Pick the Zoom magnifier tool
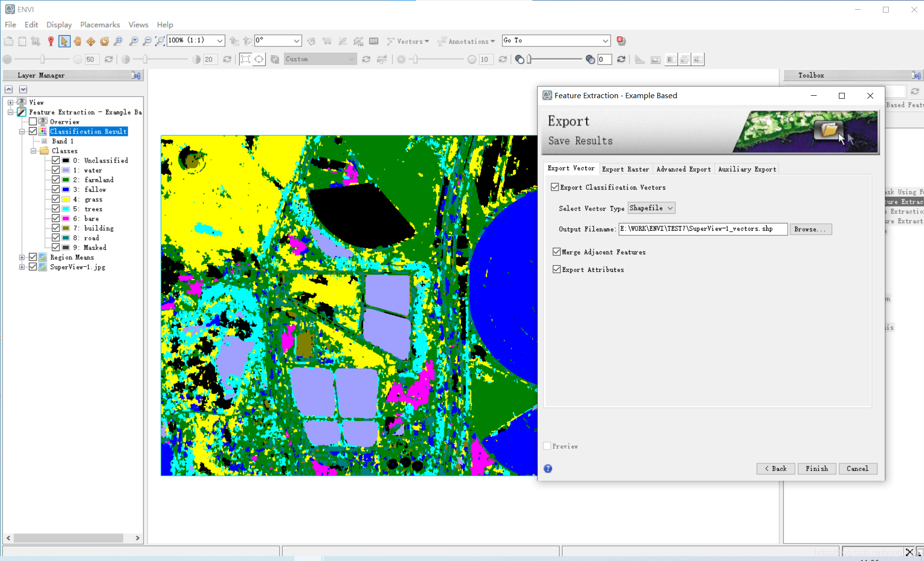The height and width of the screenshot is (561, 924). 118,41
